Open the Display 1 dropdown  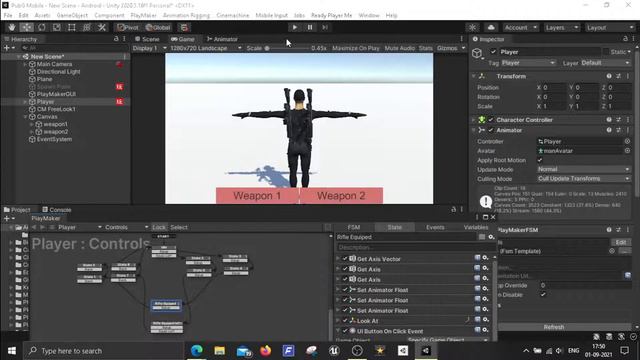149,48
